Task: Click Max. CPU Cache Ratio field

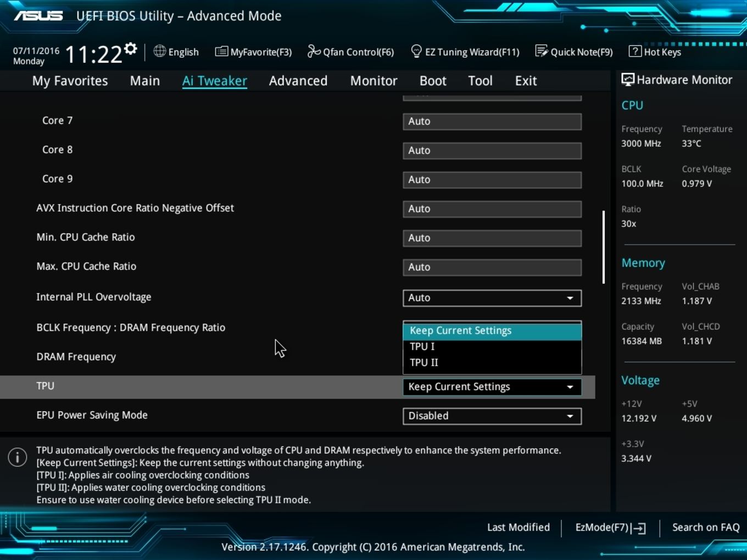Action: (492, 267)
